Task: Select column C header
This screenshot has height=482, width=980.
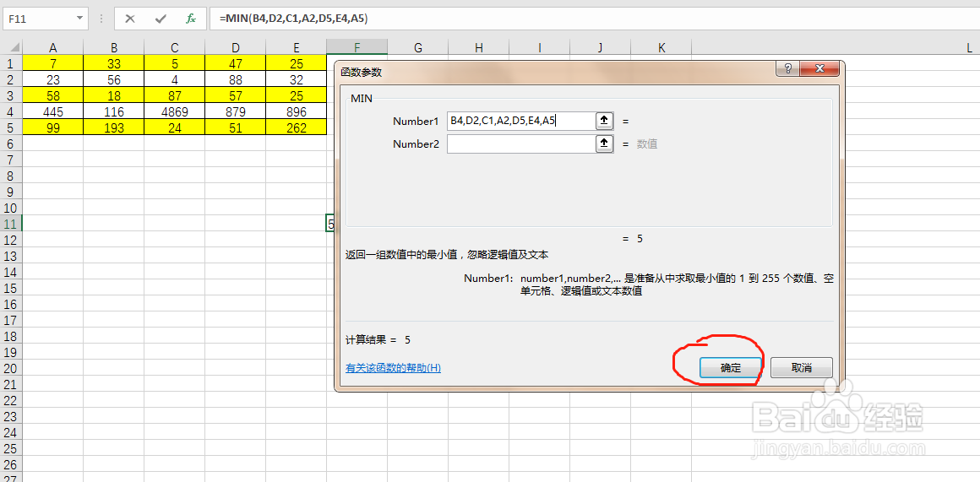Action: pos(174,47)
